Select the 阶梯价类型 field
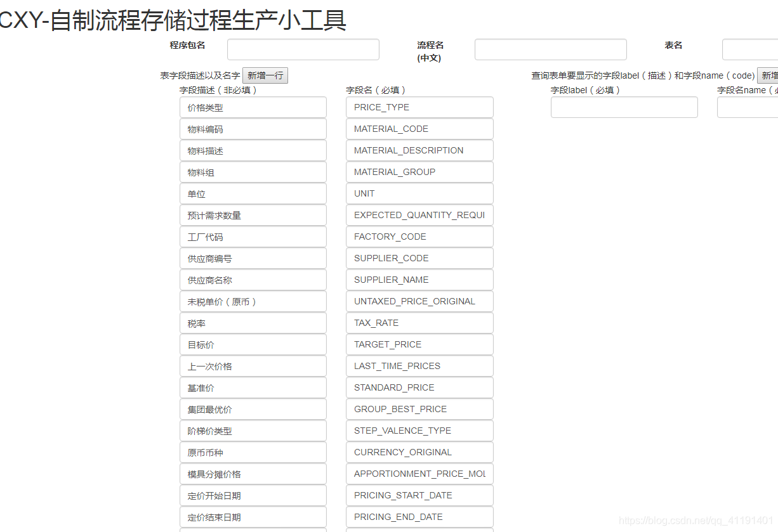Image resolution: width=778 pixels, height=532 pixels. click(x=253, y=431)
